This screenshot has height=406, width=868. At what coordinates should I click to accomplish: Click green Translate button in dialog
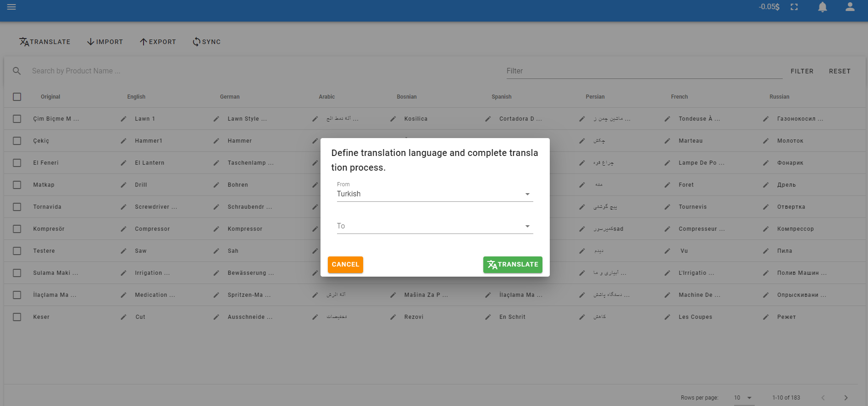click(513, 265)
